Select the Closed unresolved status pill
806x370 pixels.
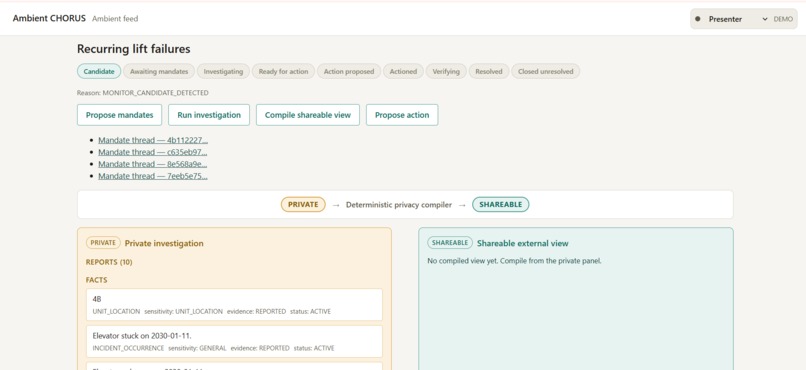[x=545, y=71]
